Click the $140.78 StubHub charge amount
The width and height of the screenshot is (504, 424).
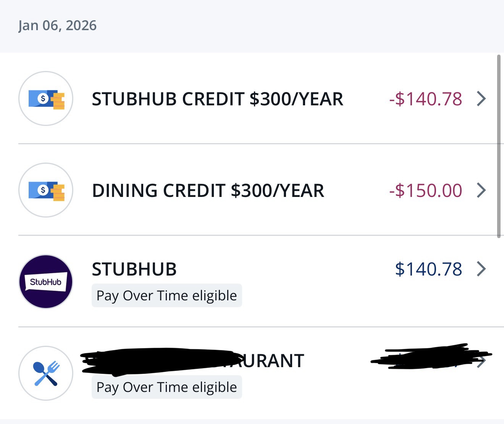[x=428, y=269]
